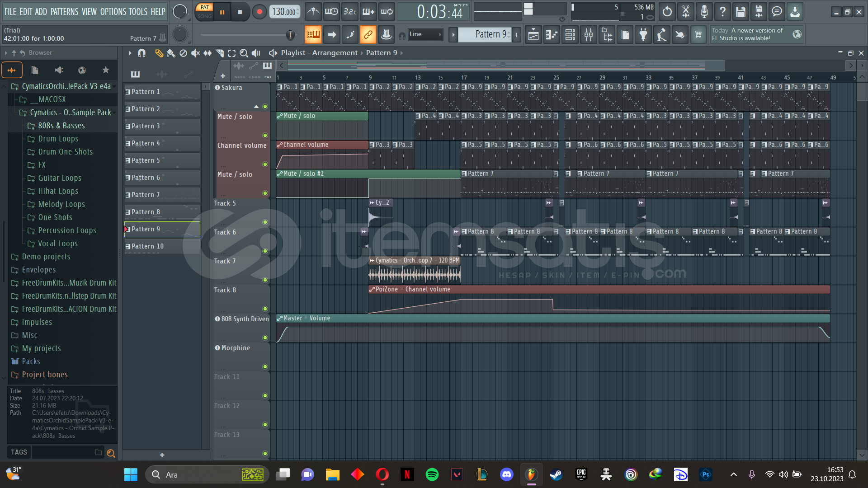Image resolution: width=868 pixels, height=488 pixels.
Task: Click the microphone one-click recording icon
Action: pos(704,12)
